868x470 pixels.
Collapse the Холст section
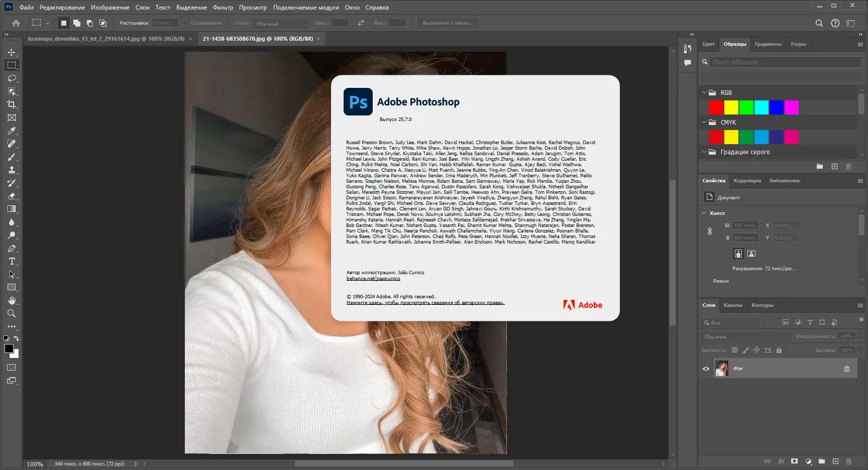pos(704,213)
